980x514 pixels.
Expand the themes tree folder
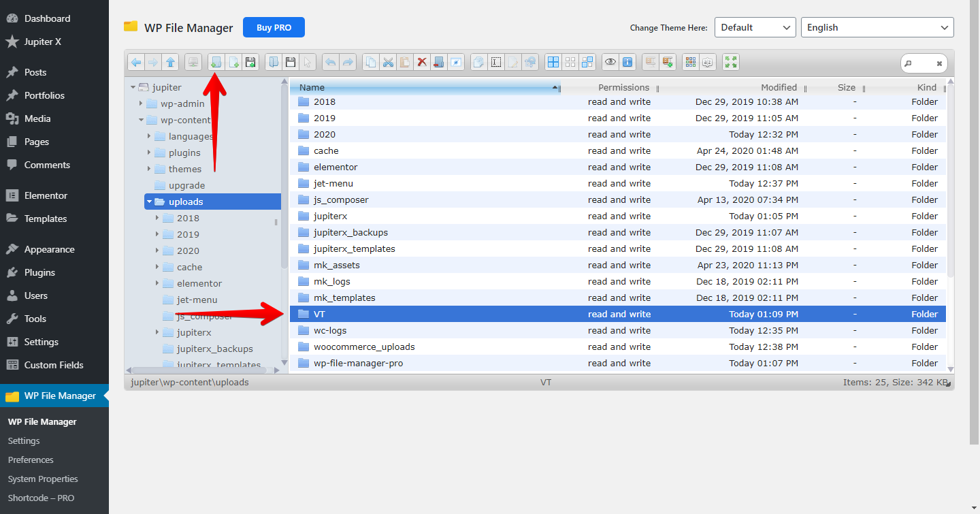point(149,169)
